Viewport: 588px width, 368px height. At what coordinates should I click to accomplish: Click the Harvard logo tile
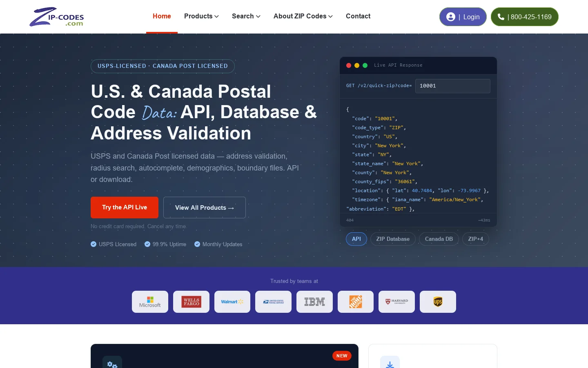(x=396, y=302)
